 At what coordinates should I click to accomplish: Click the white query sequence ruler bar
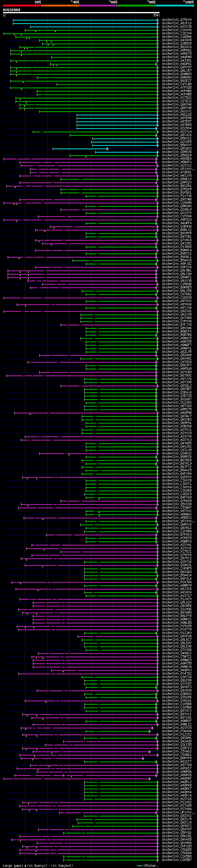pyautogui.click(x=81, y=13)
